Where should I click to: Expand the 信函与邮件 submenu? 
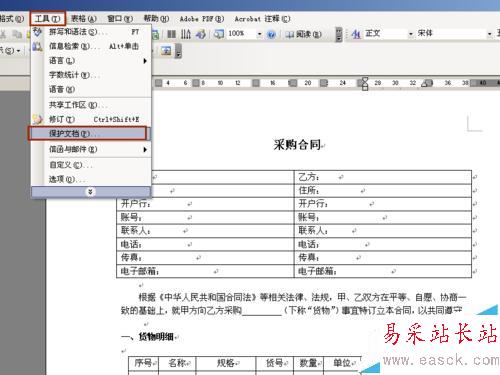point(91,149)
